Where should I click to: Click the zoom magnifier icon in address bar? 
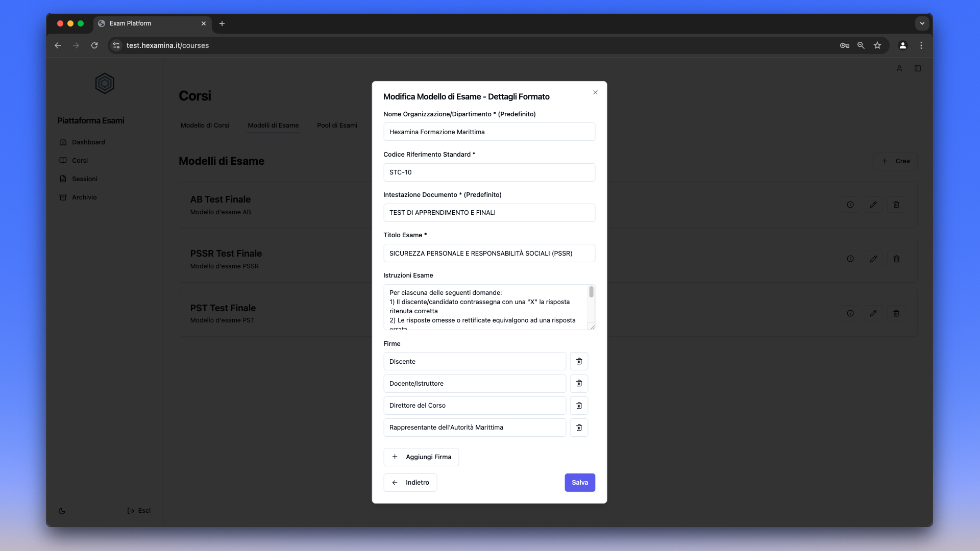point(861,45)
